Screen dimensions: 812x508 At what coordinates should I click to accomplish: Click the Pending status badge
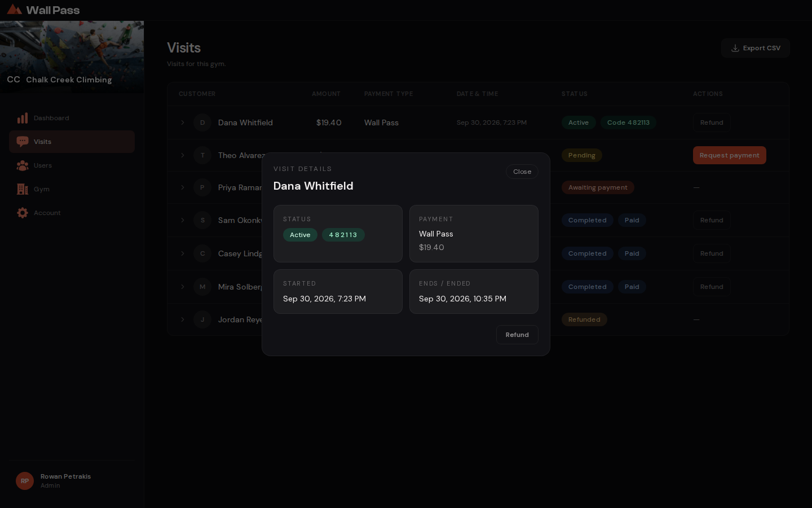pyautogui.click(x=581, y=155)
